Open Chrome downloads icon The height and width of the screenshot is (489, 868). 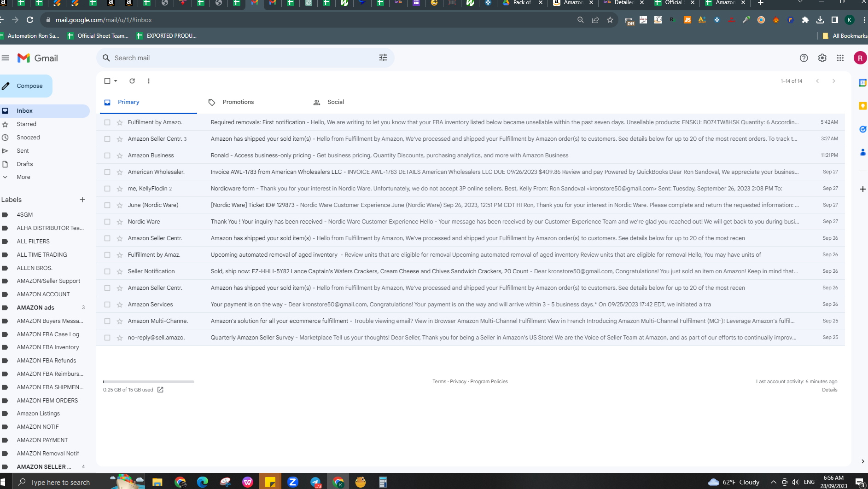820,20
